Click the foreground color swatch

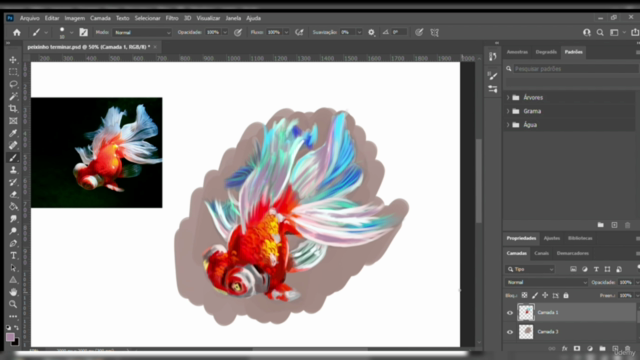[x=10, y=337]
